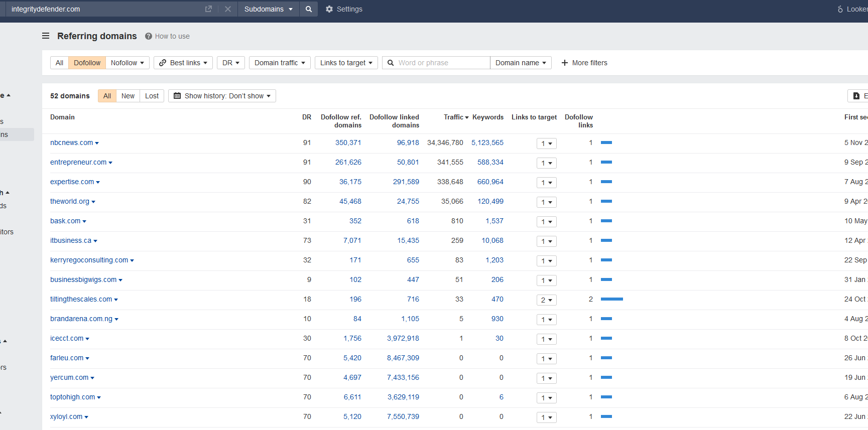Image resolution: width=868 pixels, height=430 pixels.
Task: Click 291,589 linked domains for expertise.com
Action: tap(406, 182)
